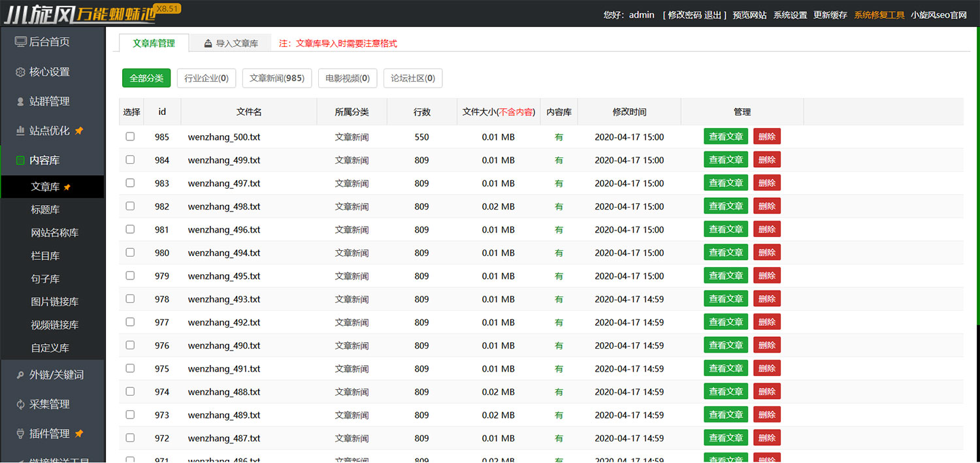This screenshot has width=980, height=463.
Task: Click 修改密码 link in header
Action: pyautogui.click(x=685, y=15)
